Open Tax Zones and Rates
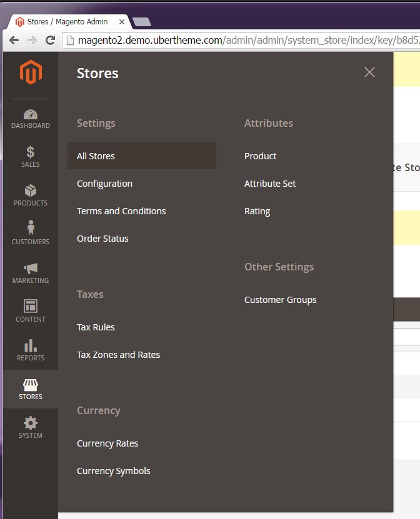The image size is (420, 519). [118, 355]
